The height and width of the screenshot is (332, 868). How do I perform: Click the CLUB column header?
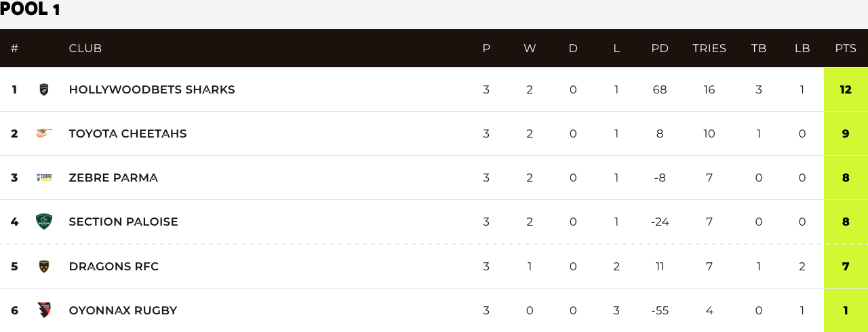(x=85, y=49)
